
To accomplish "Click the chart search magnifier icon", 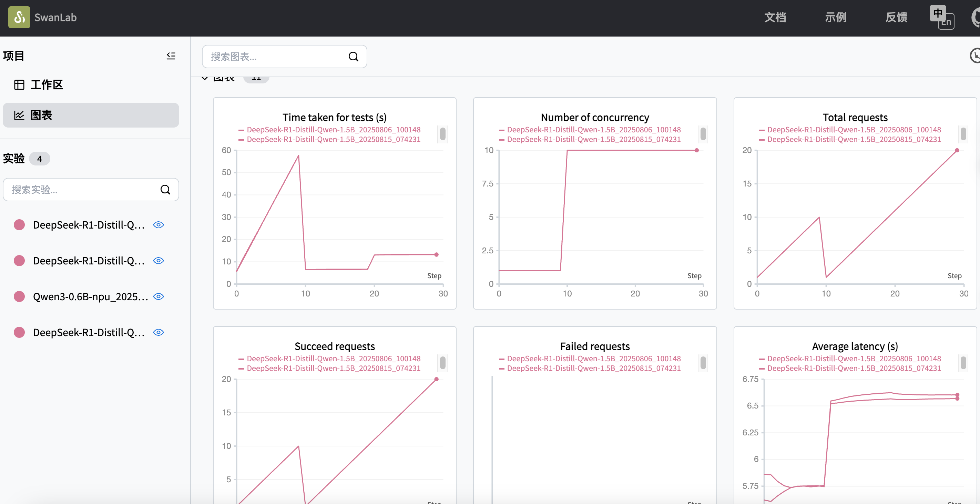I will coord(353,57).
